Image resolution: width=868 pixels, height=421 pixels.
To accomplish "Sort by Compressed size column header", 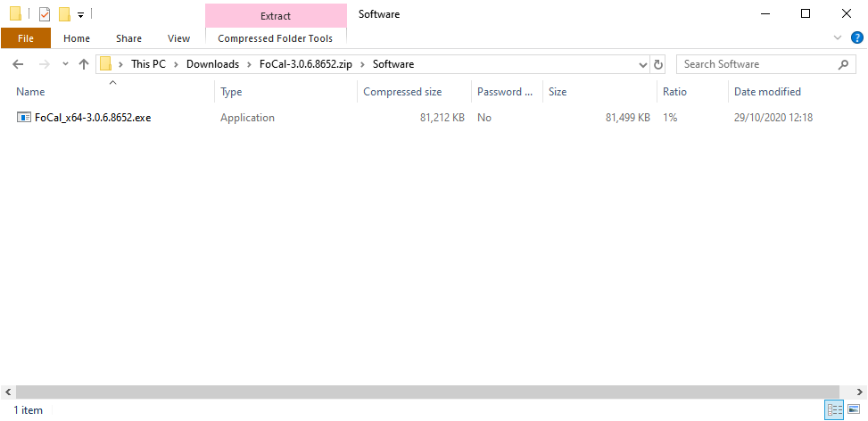I will pos(402,92).
